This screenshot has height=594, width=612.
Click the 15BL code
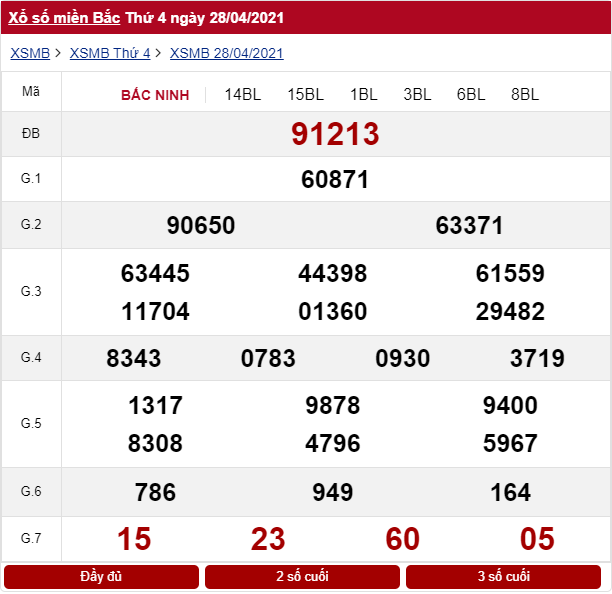(306, 94)
